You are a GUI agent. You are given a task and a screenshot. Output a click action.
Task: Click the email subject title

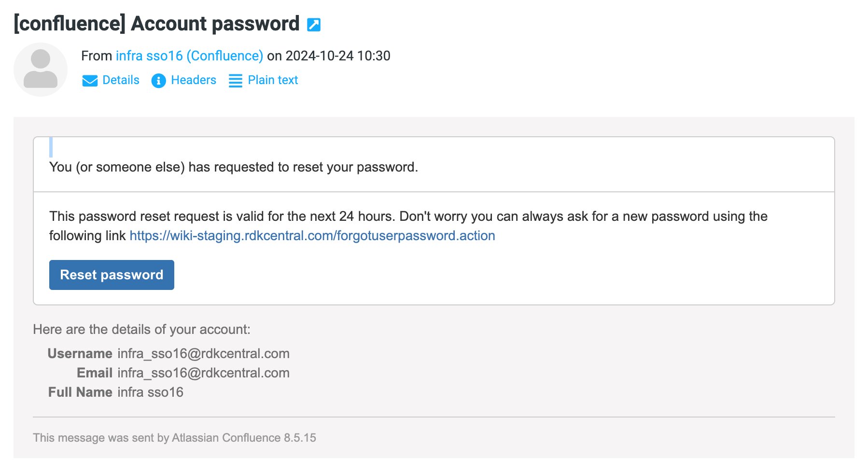tap(157, 24)
